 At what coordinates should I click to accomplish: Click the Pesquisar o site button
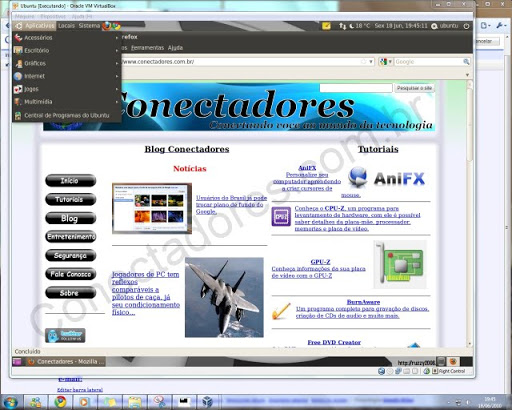click(414, 88)
